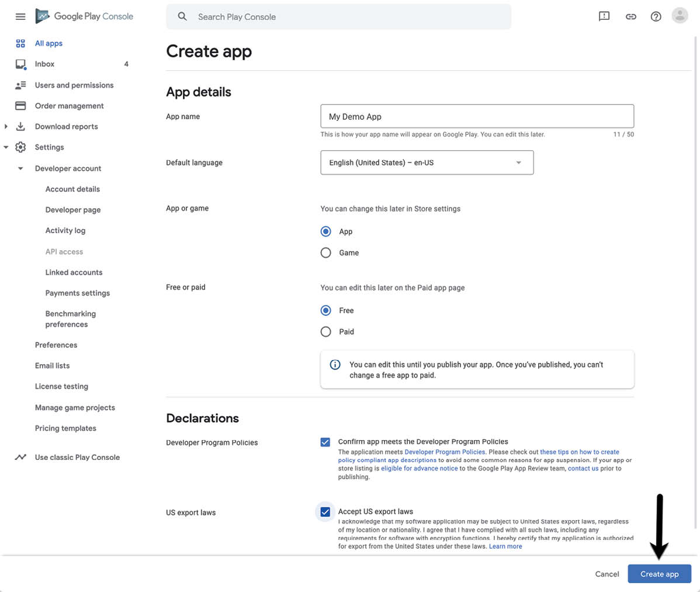Screen dimensions: 700x592
Task: Open eligible for advance notice link
Action: coord(419,468)
